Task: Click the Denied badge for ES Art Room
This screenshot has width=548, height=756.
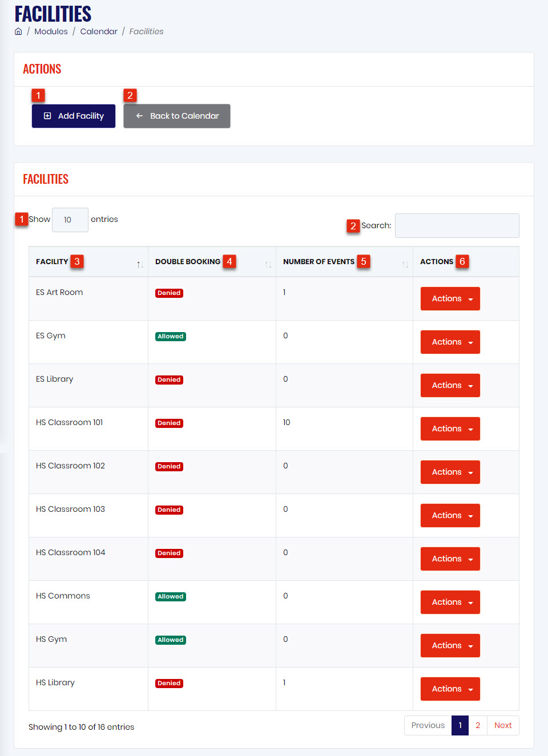Action: (169, 293)
